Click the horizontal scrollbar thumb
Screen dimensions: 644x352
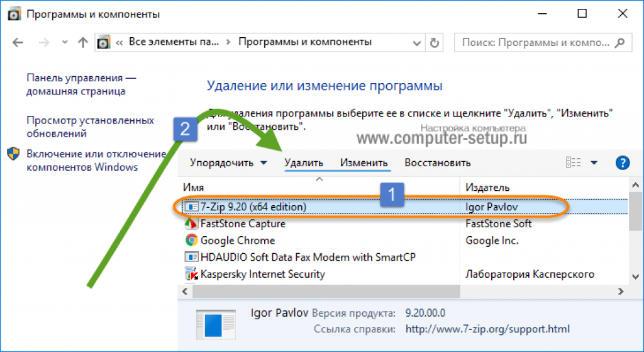tap(326, 292)
